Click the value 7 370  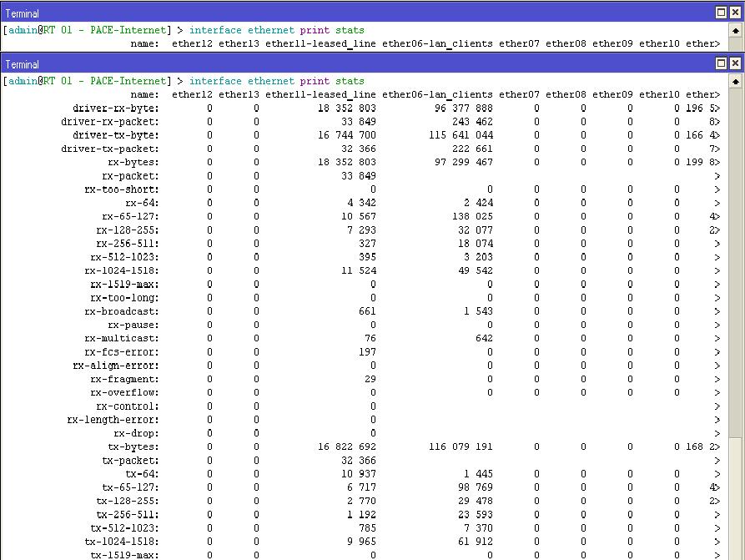[x=479, y=528]
